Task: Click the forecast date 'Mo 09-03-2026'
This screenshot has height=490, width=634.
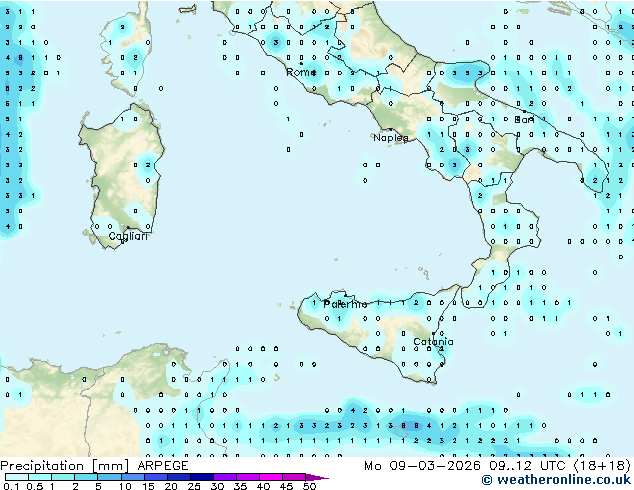Action: (x=422, y=466)
